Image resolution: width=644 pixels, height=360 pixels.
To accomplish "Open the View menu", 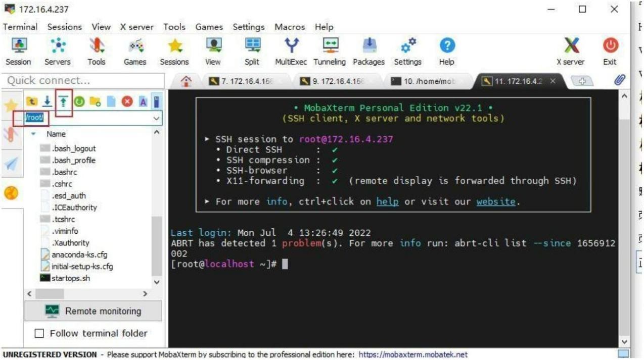I will click(x=101, y=27).
